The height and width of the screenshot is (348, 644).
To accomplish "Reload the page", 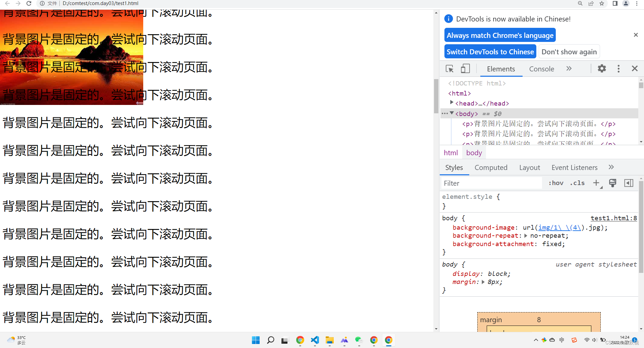I will point(29,3).
